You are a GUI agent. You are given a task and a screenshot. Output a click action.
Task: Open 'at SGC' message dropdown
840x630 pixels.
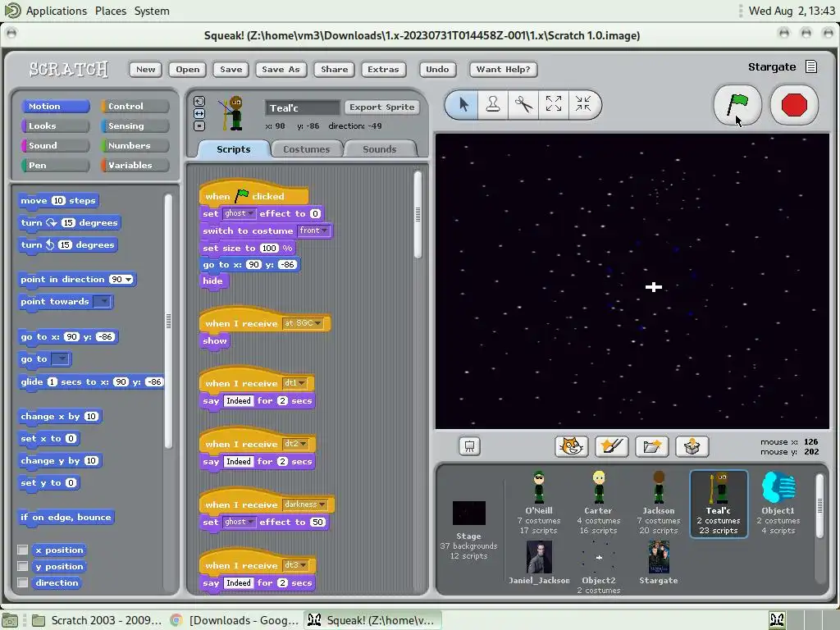[x=304, y=323]
